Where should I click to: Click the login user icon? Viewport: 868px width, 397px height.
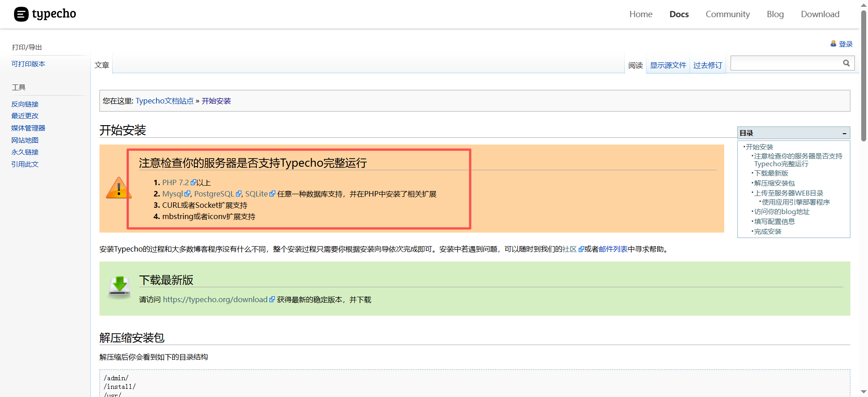(833, 44)
